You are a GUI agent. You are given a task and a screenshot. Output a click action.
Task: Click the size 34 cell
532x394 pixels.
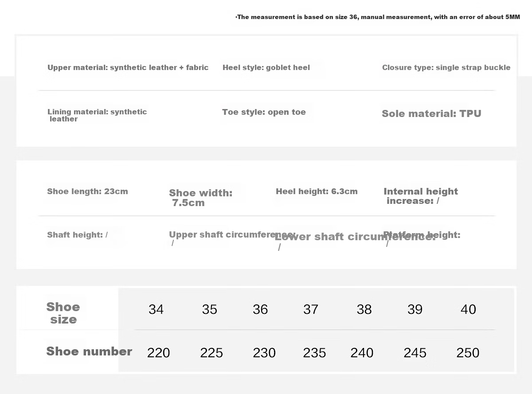coord(156,309)
